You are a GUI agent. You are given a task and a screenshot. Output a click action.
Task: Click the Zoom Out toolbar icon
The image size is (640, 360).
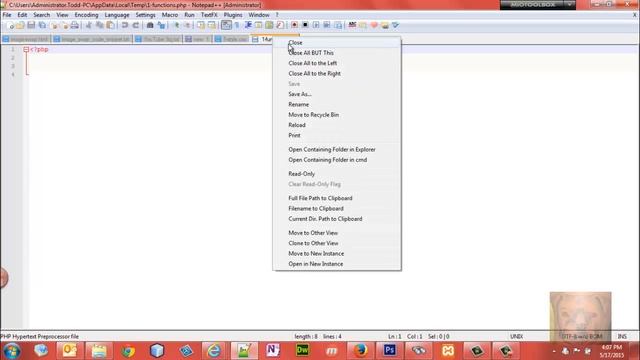[x=187, y=25]
